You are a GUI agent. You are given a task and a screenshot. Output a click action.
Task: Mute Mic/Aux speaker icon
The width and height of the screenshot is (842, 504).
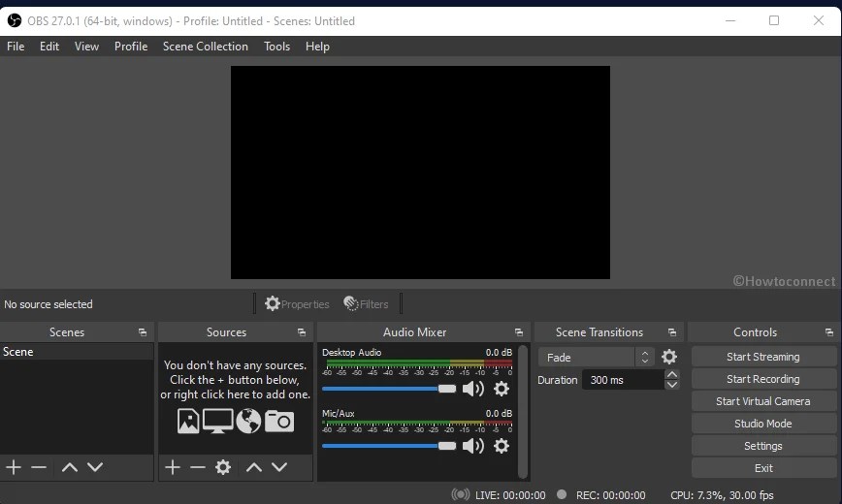[x=473, y=446]
